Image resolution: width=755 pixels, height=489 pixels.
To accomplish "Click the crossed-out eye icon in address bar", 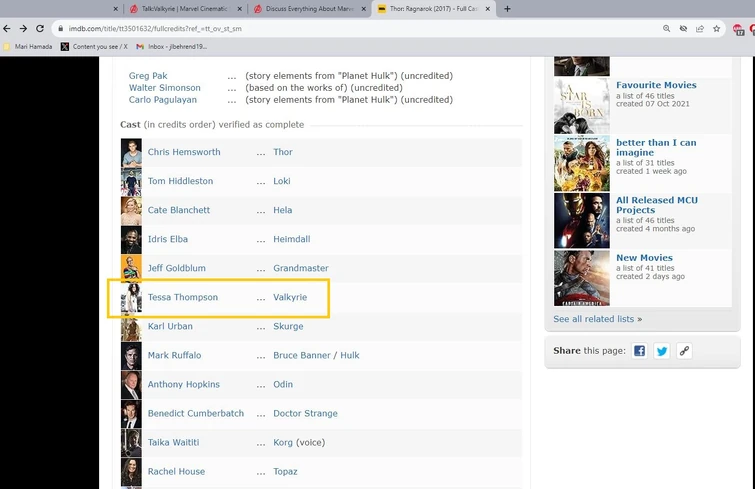I will click(x=683, y=28).
